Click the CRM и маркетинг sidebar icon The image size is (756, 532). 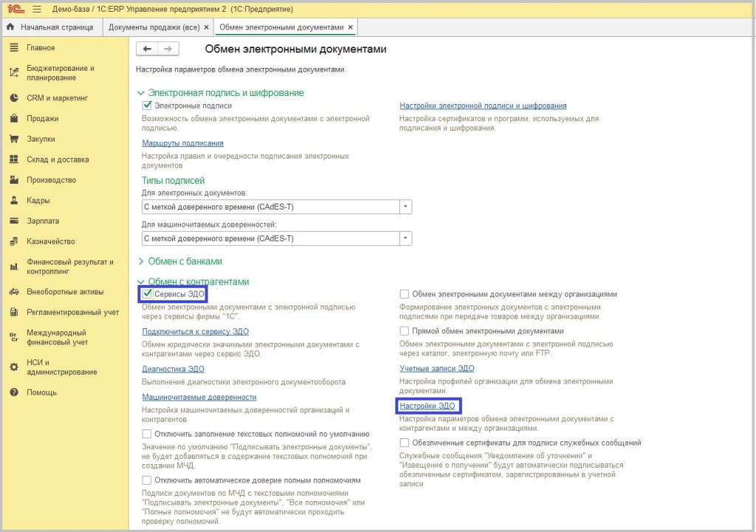(13, 97)
